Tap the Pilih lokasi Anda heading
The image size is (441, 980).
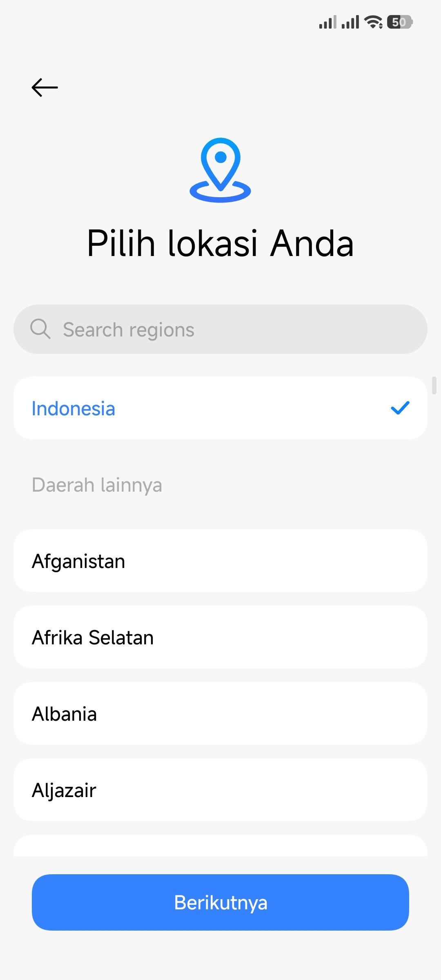point(220,244)
